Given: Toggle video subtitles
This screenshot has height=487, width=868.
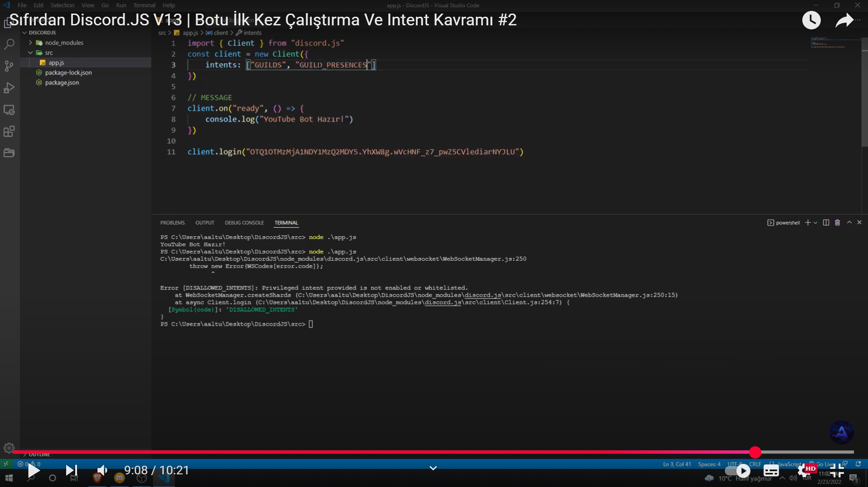Looking at the screenshot, I should point(771,471).
